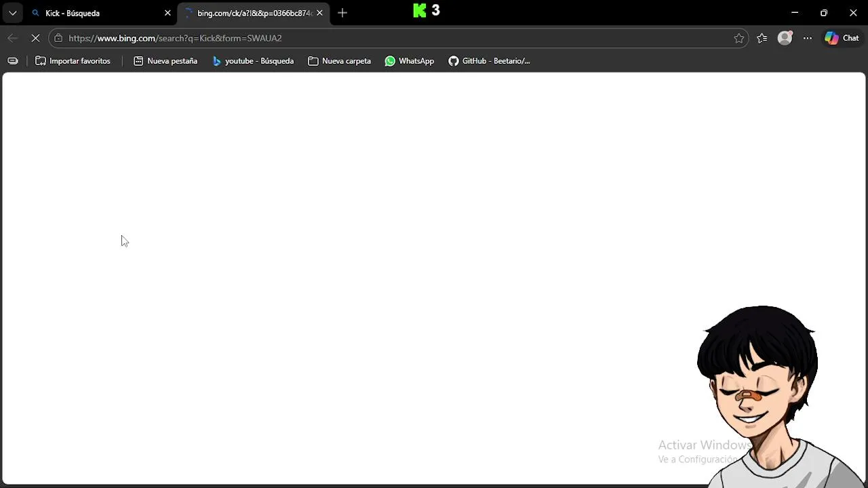Screen dimensions: 868x488
Task: Restore down the browser window
Action: pos(824,13)
